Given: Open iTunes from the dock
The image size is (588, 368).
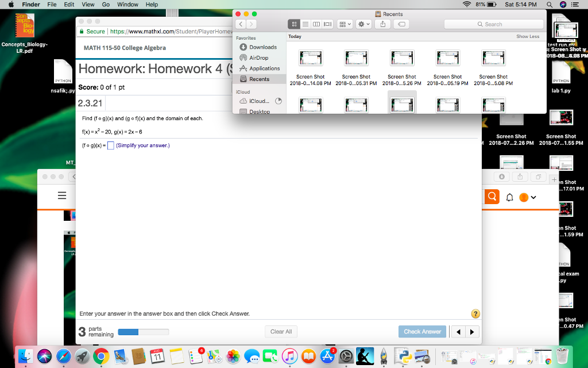Looking at the screenshot, I should pyautogui.click(x=289, y=356).
